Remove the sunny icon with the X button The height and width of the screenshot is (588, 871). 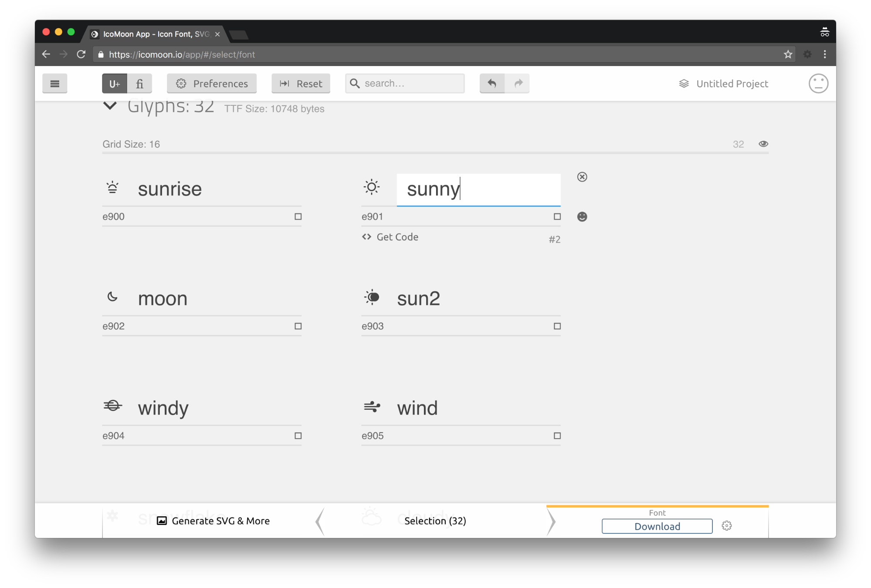coord(582,177)
